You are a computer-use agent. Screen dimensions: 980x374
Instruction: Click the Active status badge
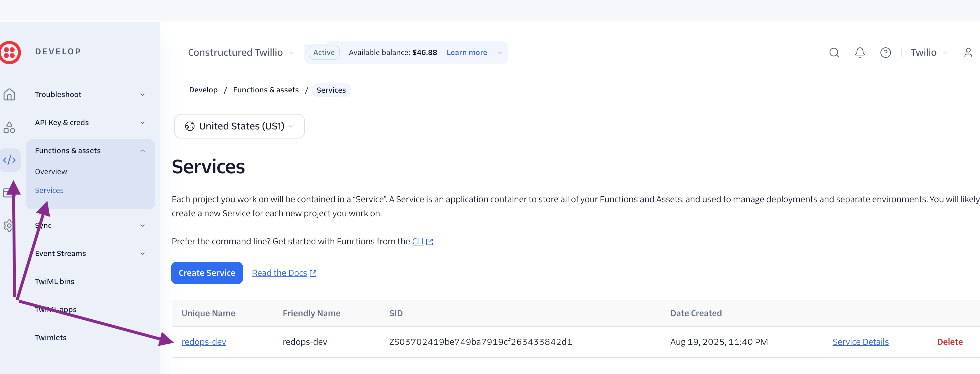(x=324, y=53)
